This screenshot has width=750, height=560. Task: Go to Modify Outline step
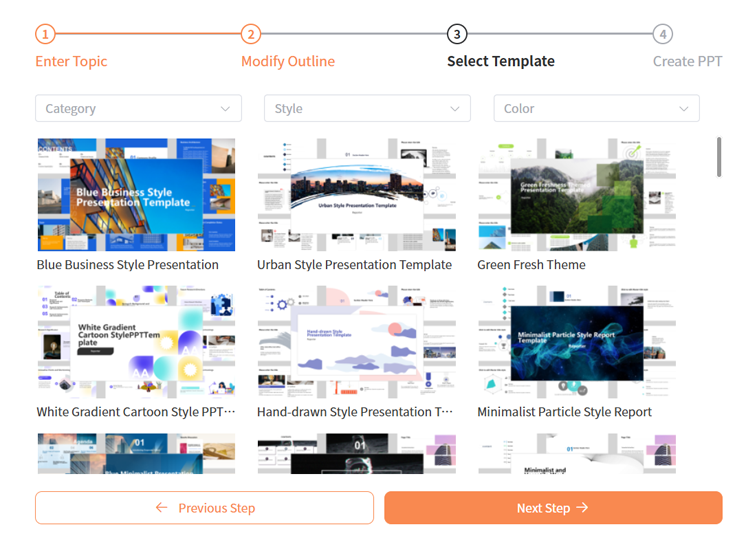click(288, 61)
